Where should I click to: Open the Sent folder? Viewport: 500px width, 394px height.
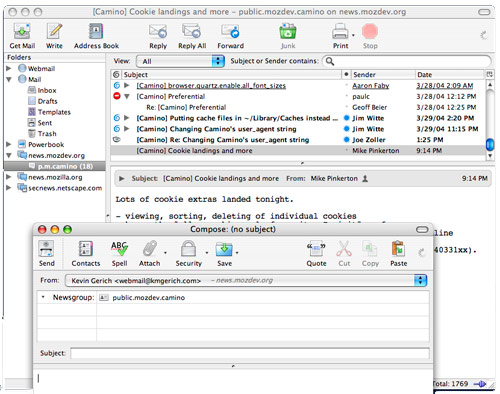(x=40, y=123)
